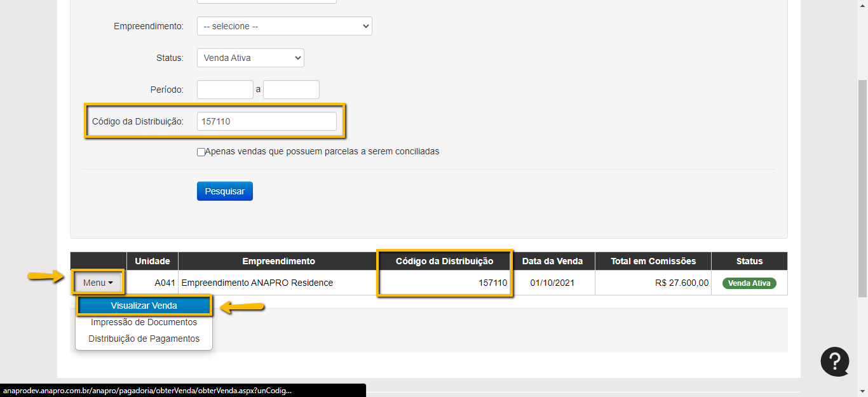Choose Impressão de Documentos menu entry
The height and width of the screenshot is (397, 868).
point(144,322)
